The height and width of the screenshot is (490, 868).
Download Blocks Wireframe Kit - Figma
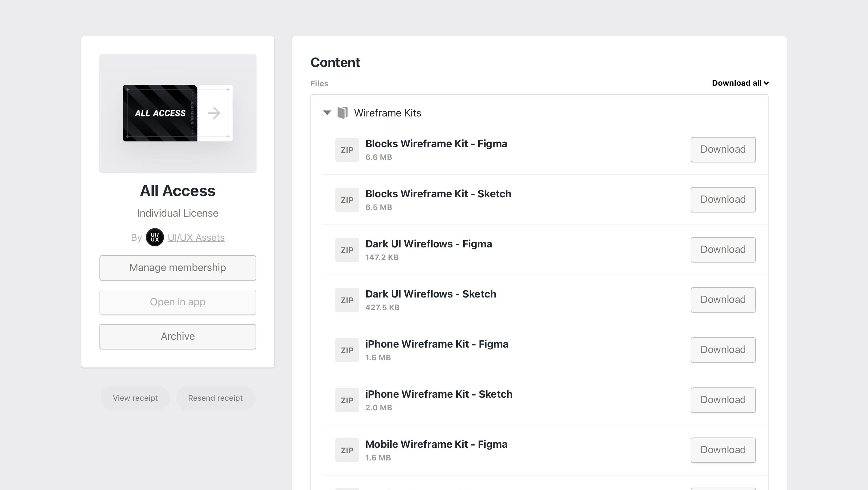pyautogui.click(x=723, y=149)
